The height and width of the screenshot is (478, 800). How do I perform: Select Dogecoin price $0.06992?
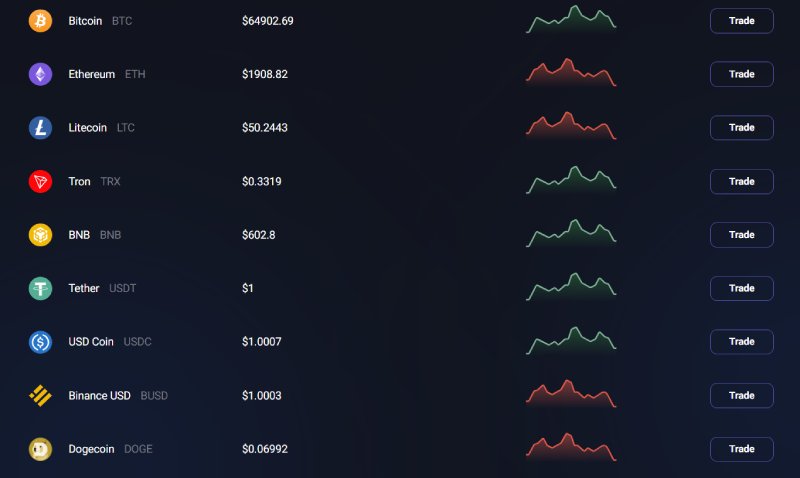[265, 449]
